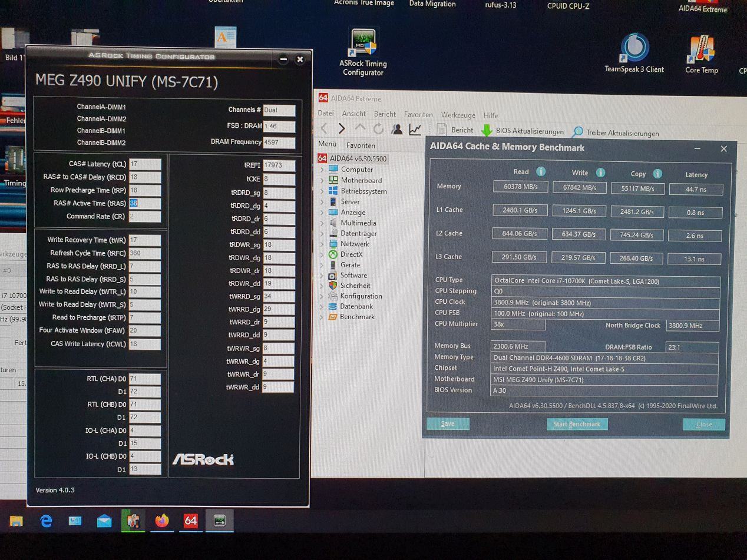Image resolution: width=747 pixels, height=560 pixels.
Task: Select DirectX tree item
Action: point(351,254)
